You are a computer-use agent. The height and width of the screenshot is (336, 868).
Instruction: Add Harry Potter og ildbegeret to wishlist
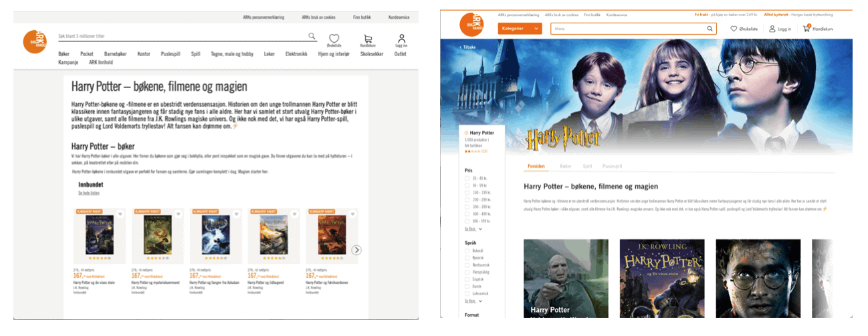click(x=294, y=214)
